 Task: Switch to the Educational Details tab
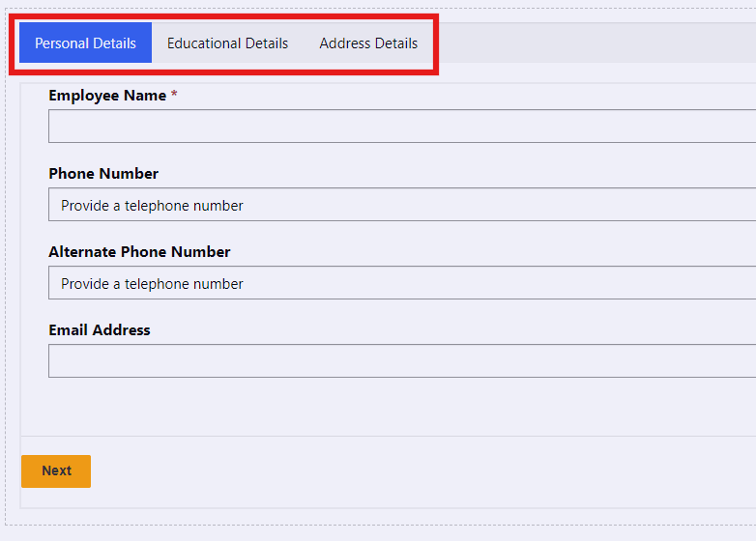[227, 43]
